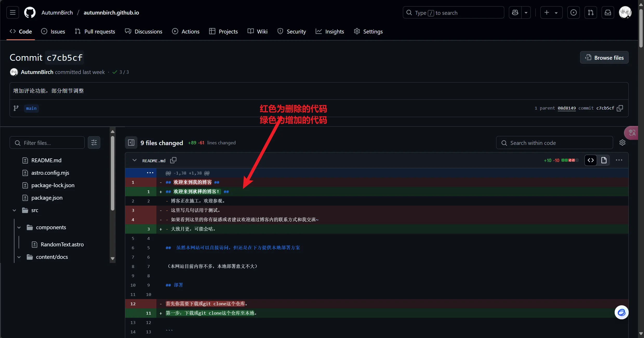Open the Pull requests tab
This screenshot has width=644, height=338.
click(x=95, y=31)
